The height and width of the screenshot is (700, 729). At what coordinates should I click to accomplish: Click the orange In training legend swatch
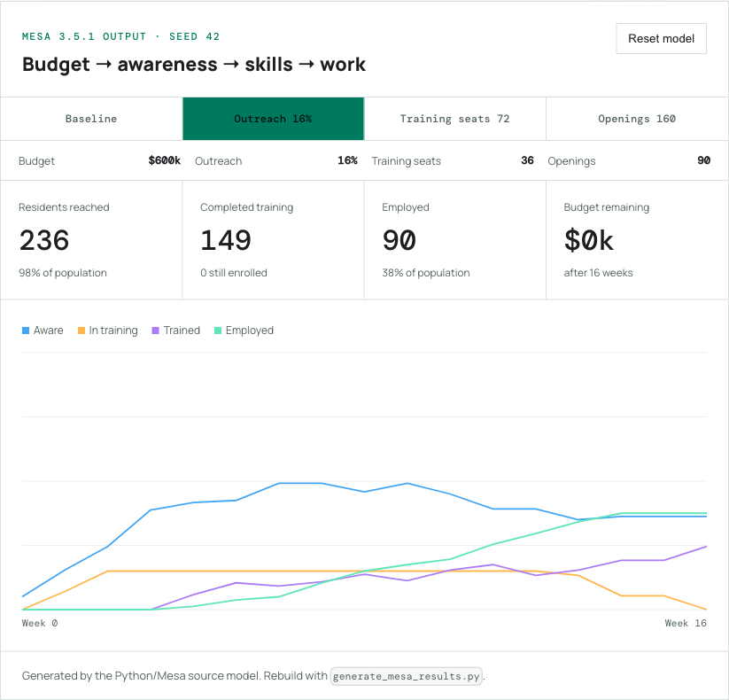point(81,331)
